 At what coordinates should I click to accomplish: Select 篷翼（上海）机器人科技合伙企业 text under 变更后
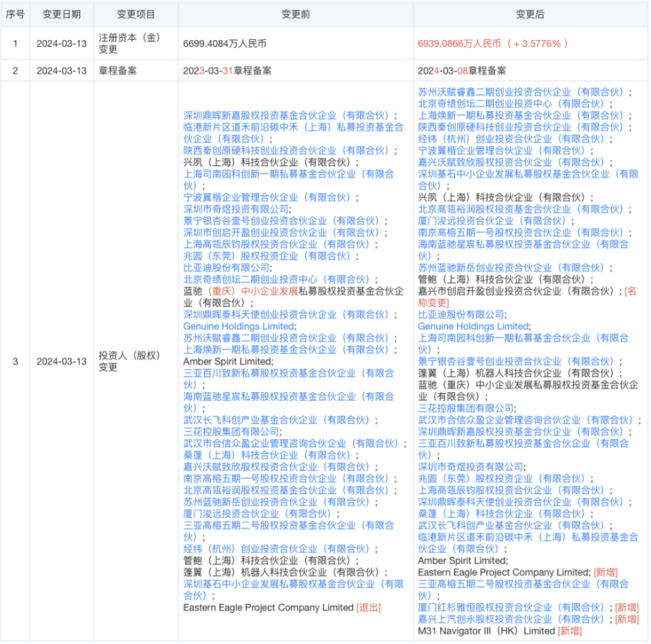515,373
